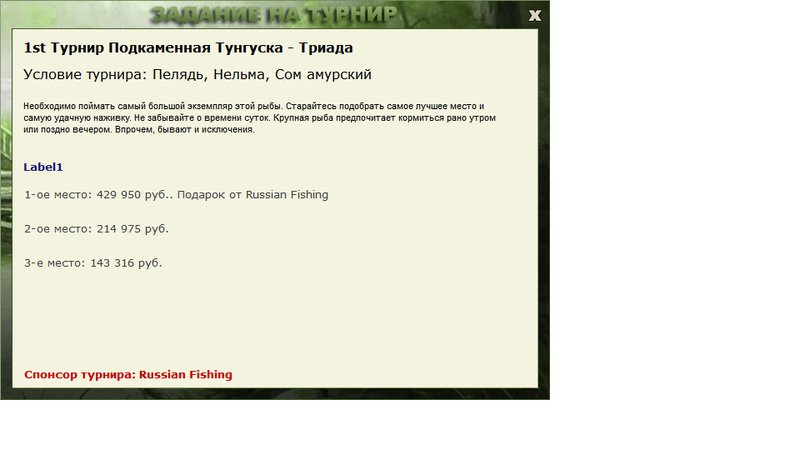Click the 'ЗАДАНИЕ НА ТУРНИР' header title
This screenshot has width=800, height=450.
273,15
